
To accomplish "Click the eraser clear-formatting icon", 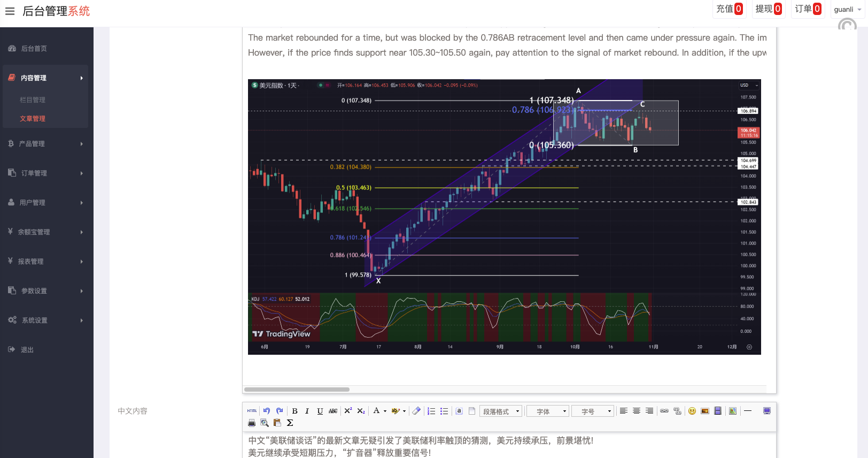I will 417,411.
